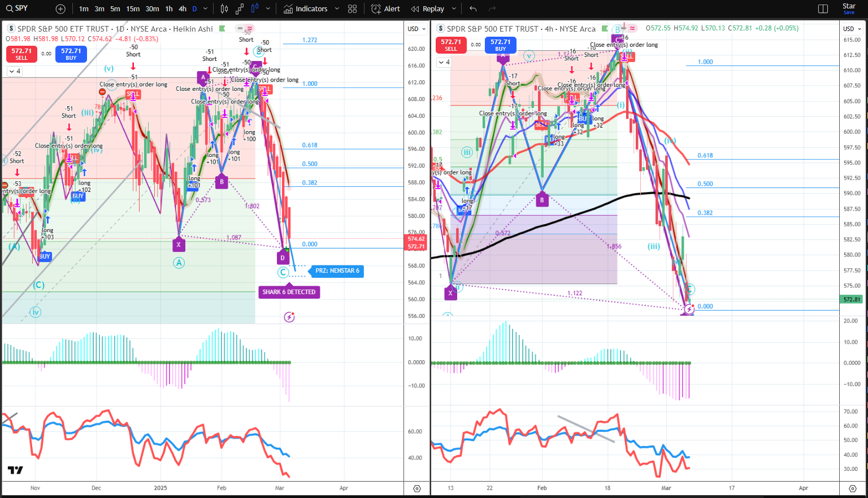Expand the timeframe interval dropdown
868x498 pixels.
pyautogui.click(x=205, y=9)
